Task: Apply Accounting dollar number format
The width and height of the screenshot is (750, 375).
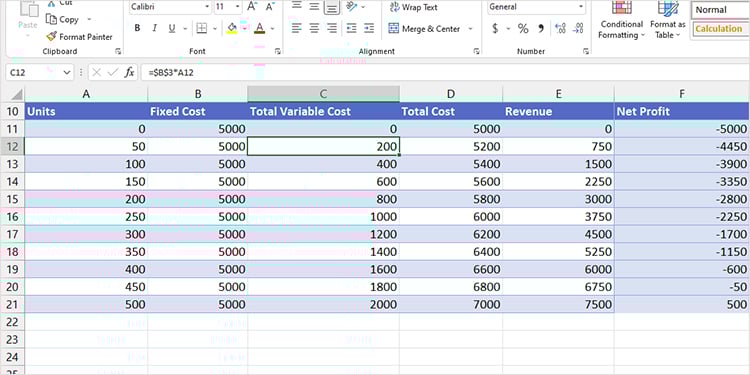Action: (495, 29)
